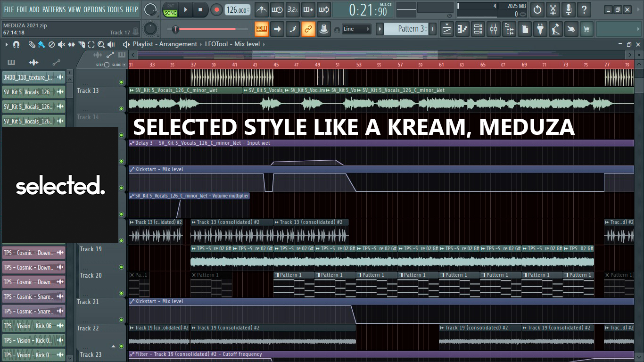The height and width of the screenshot is (362, 644).
Task: Open the FILE menu
Action: click(x=8, y=9)
